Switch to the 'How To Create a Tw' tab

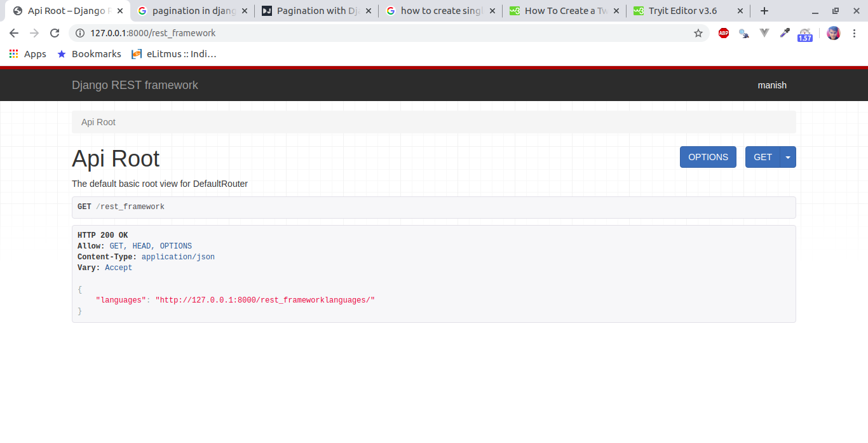(x=565, y=11)
